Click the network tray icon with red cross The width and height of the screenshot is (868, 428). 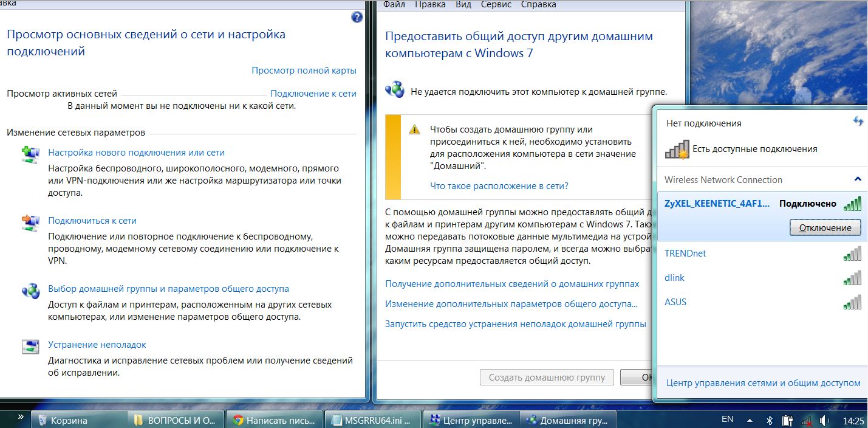[x=807, y=420]
